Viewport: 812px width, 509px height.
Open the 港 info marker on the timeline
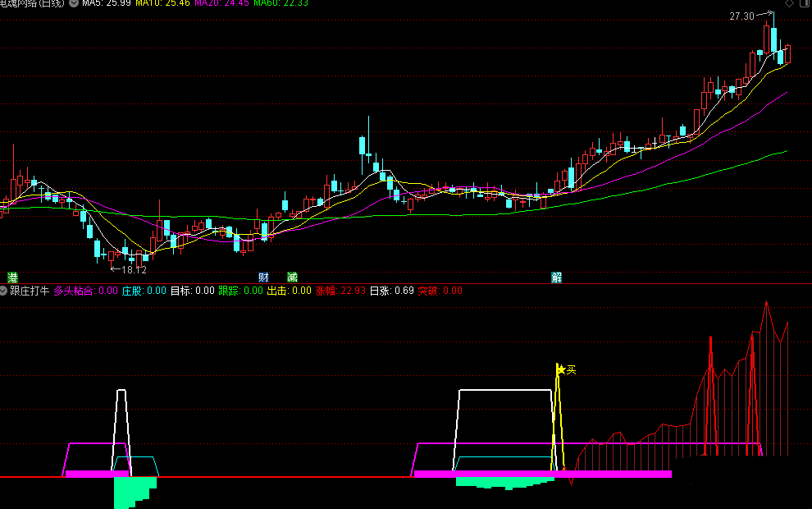(12, 277)
